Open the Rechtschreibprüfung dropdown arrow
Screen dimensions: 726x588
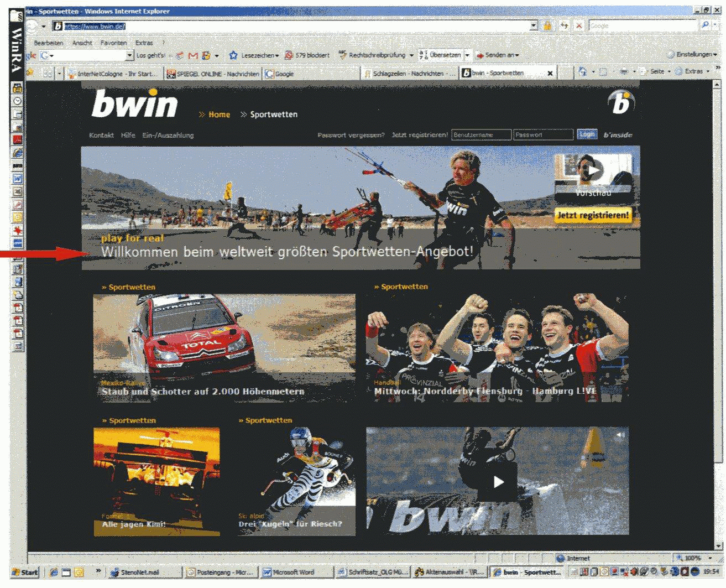[x=411, y=55]
